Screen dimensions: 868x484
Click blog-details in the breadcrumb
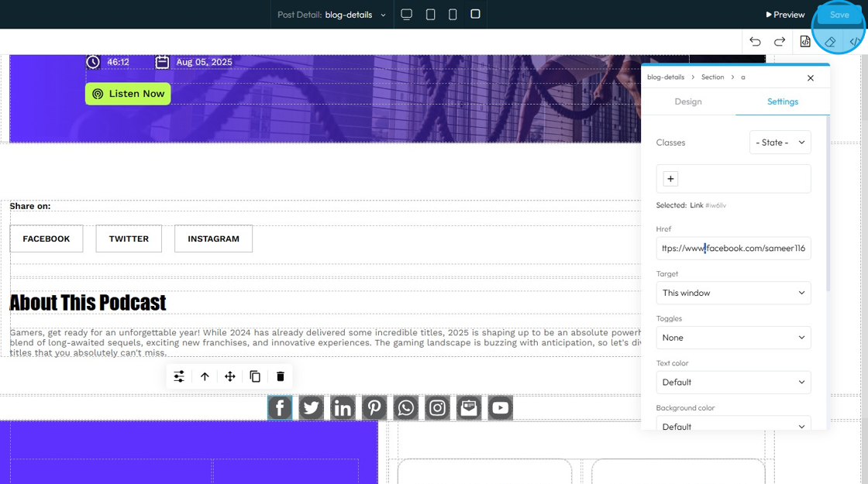(x=666, y=77)
